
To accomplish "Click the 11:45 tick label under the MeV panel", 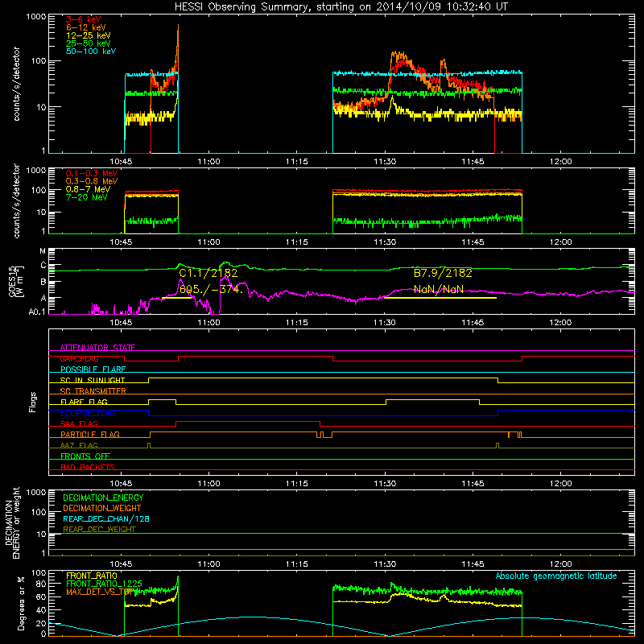I will pyautogui.click(x=473, y=242).
